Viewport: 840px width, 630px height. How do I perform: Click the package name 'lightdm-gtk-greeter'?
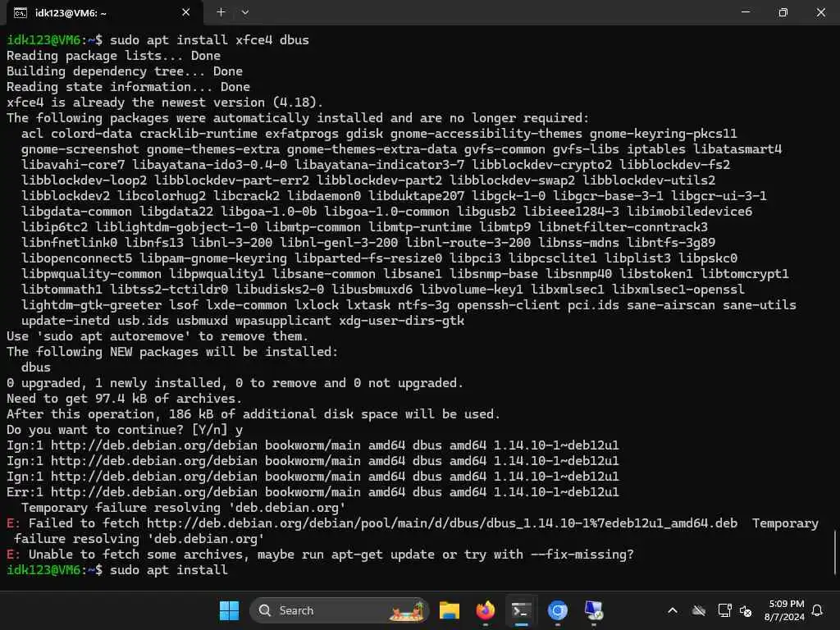tap(91, 305)
